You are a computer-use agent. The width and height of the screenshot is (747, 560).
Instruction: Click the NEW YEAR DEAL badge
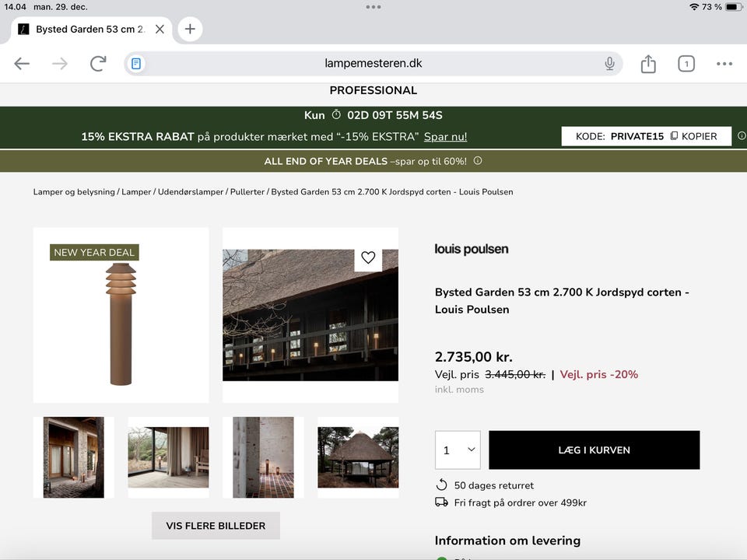click(94, 252)
